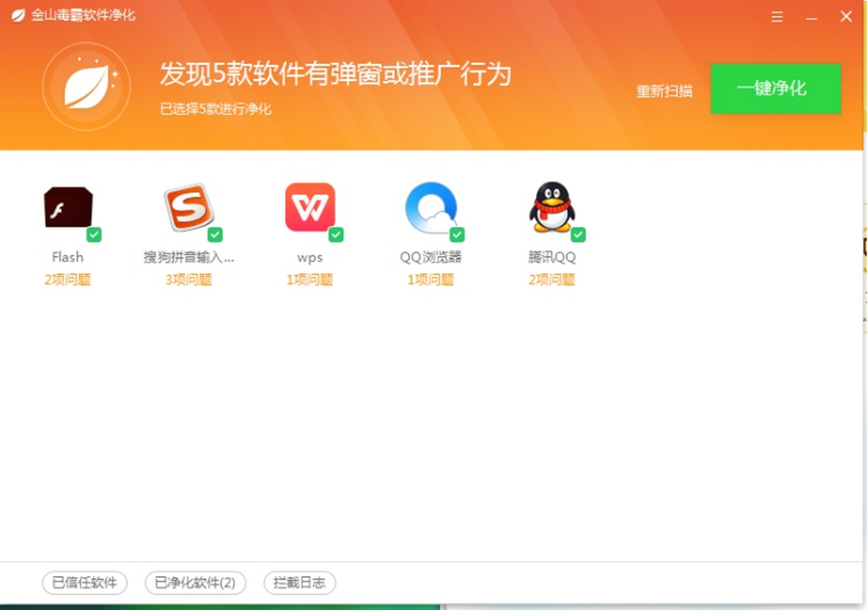Viewport: 868px width, 610px height.
Task: Click the 金山毒霸软件净化 window title
Action: [83, 15]
